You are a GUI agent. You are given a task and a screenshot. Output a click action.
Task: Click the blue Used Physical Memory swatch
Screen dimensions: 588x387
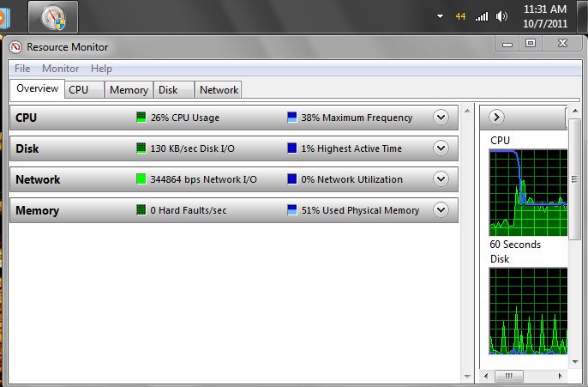(x=291, y=209)
